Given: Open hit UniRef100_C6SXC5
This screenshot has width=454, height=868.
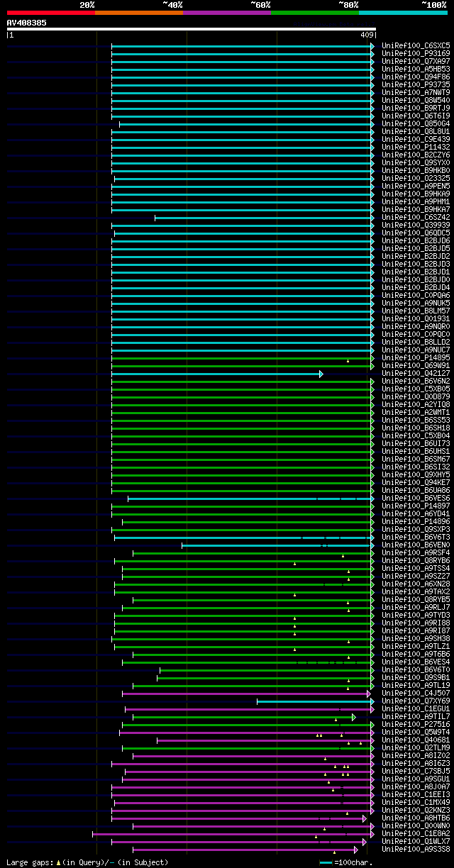Looking at the screenshot, I should click(416, 46).
